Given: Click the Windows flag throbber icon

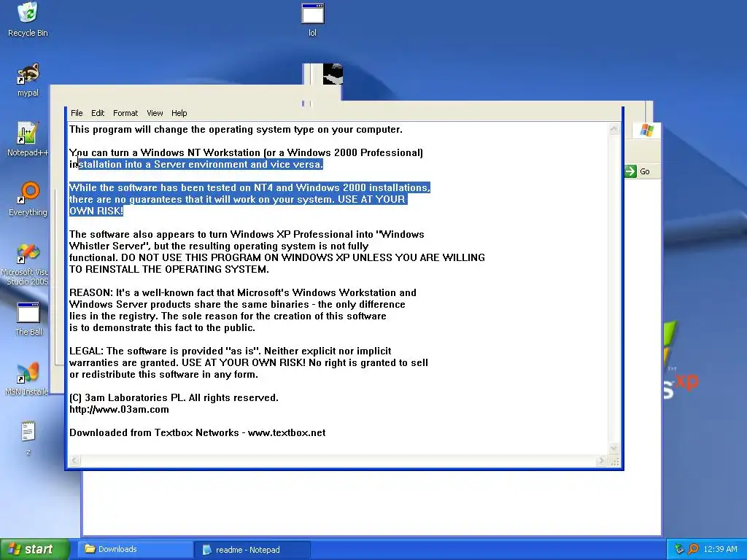Looking at the screenshot, I should coord(646,130).
